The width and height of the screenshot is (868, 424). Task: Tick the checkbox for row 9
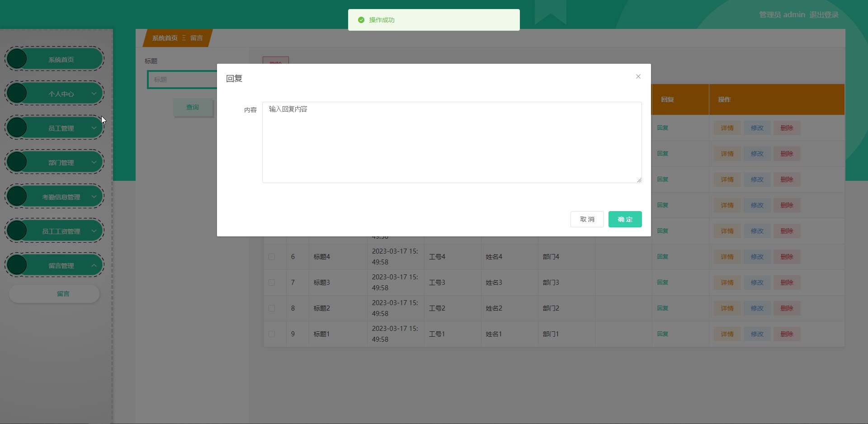tap(272, 334)
